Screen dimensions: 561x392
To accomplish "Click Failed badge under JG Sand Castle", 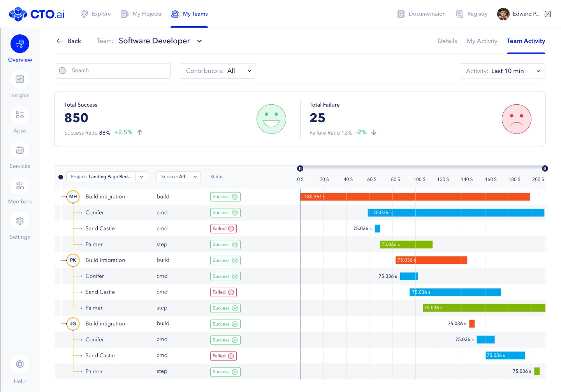I will (x=223, y=356).
